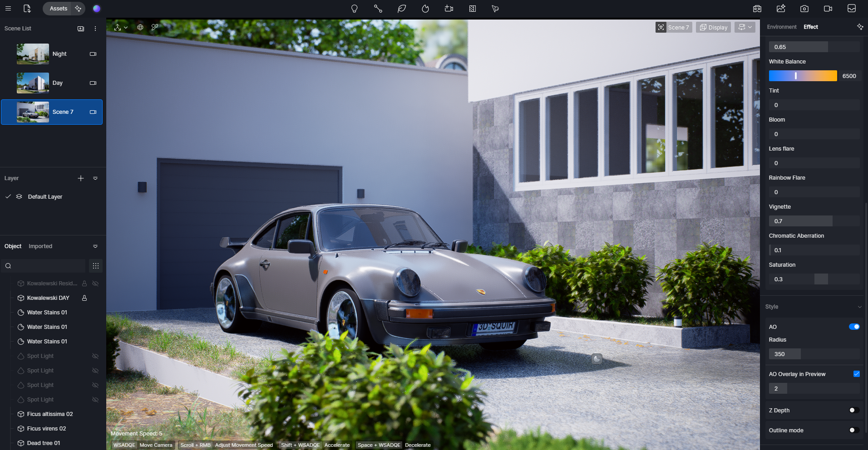The height and width of the screenshot is (450, 868).
Task: Switch to the Object tab
Action: point(13,246)
